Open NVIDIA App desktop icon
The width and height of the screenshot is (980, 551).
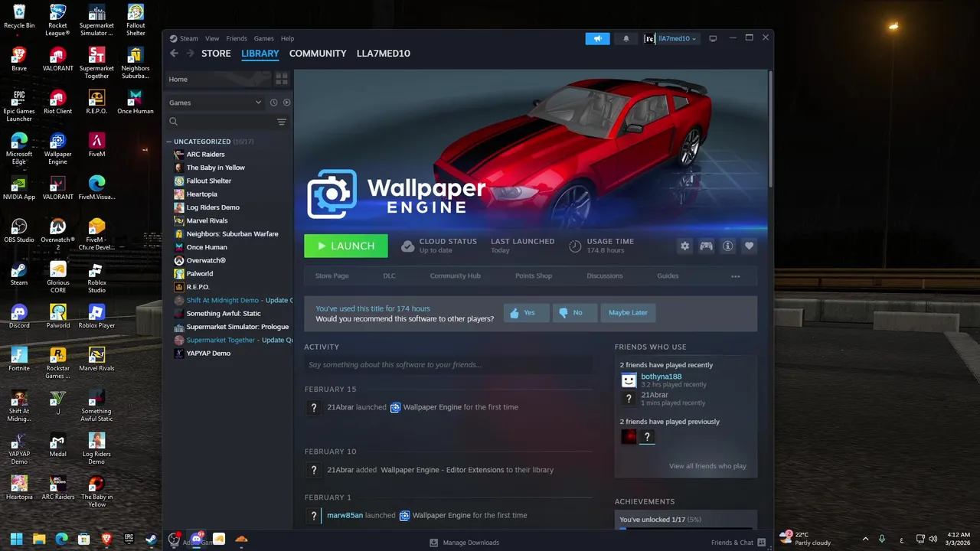point(19,188)
